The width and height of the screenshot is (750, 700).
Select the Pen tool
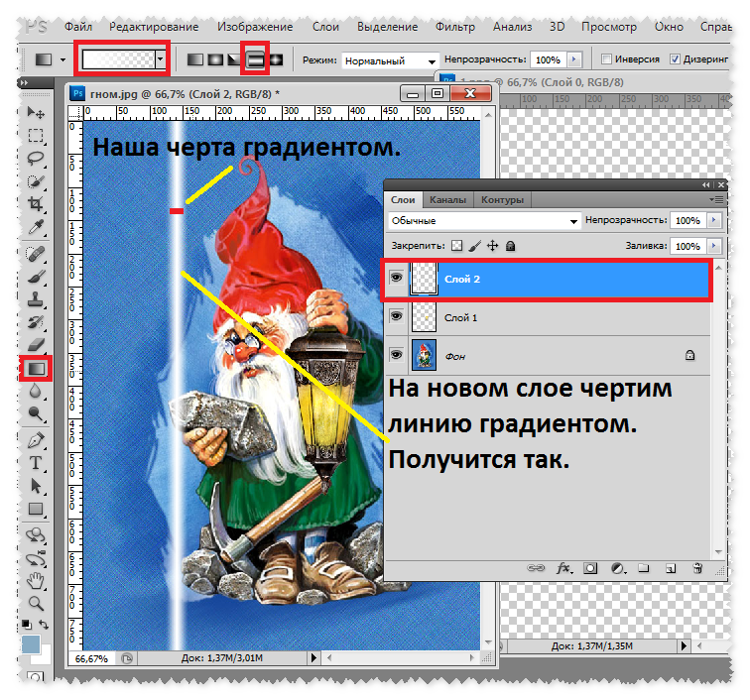[x=36, y=440]
